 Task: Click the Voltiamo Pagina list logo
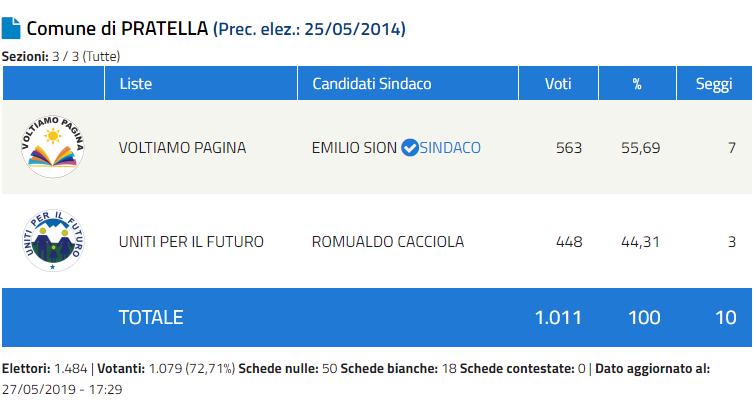point(53,147)
